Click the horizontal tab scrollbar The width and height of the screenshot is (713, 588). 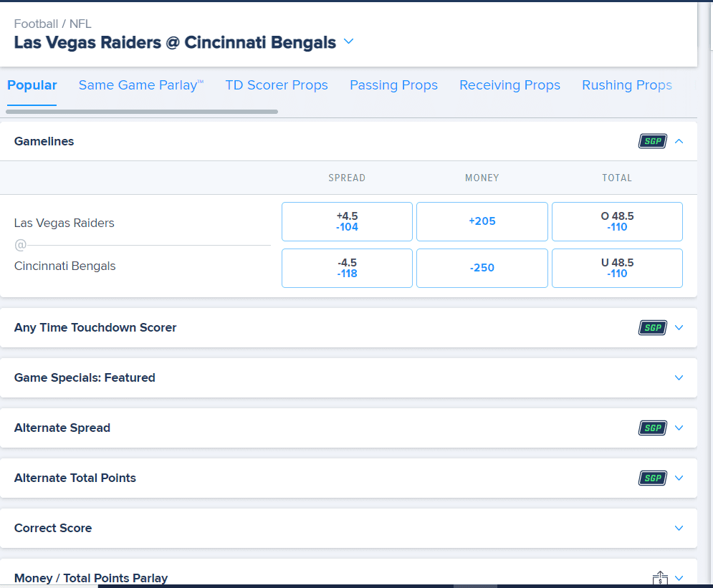click(x=142, y=112)
